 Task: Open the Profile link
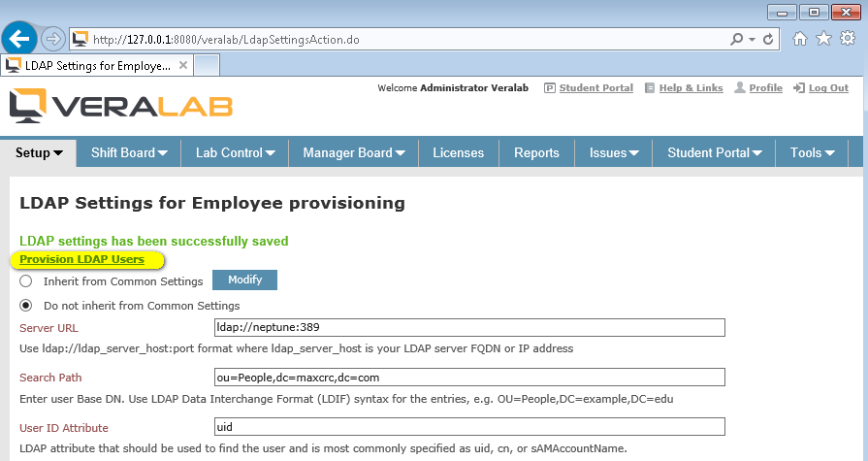click(765, 88)
